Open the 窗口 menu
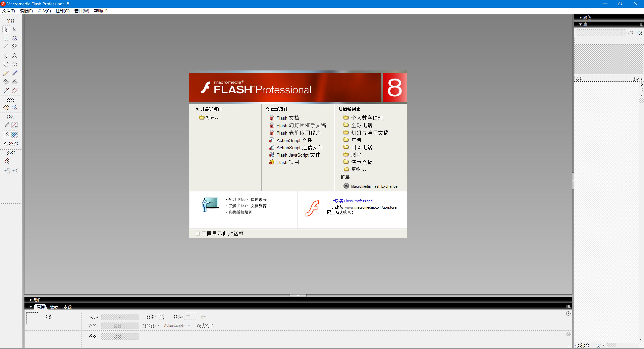The height and width of the screenshot is (349, 644). click(82, 11)
